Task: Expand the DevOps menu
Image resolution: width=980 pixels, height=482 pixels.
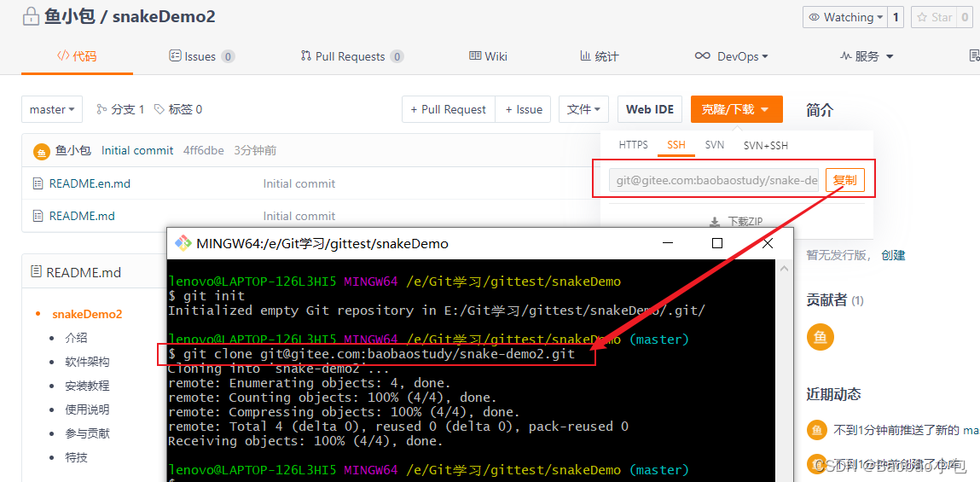Action: [731, 56]
